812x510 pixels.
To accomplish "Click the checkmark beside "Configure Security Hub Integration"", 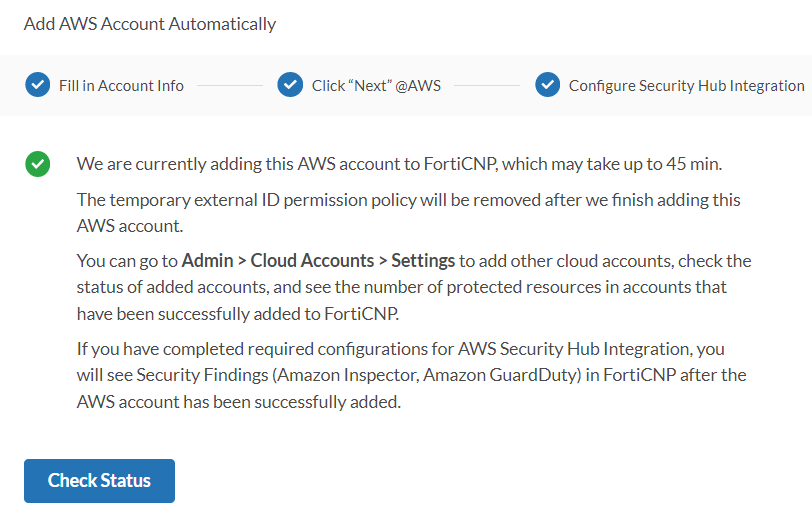I will pos(547,85).
